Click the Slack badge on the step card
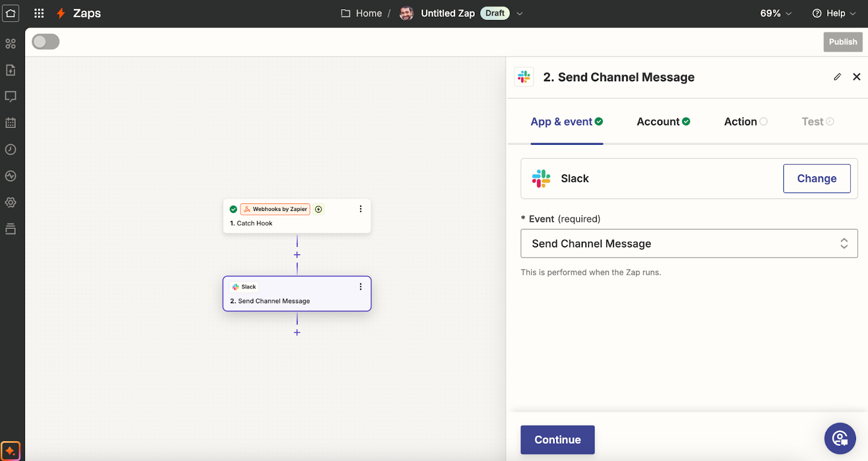 click(x=244, y=286)
